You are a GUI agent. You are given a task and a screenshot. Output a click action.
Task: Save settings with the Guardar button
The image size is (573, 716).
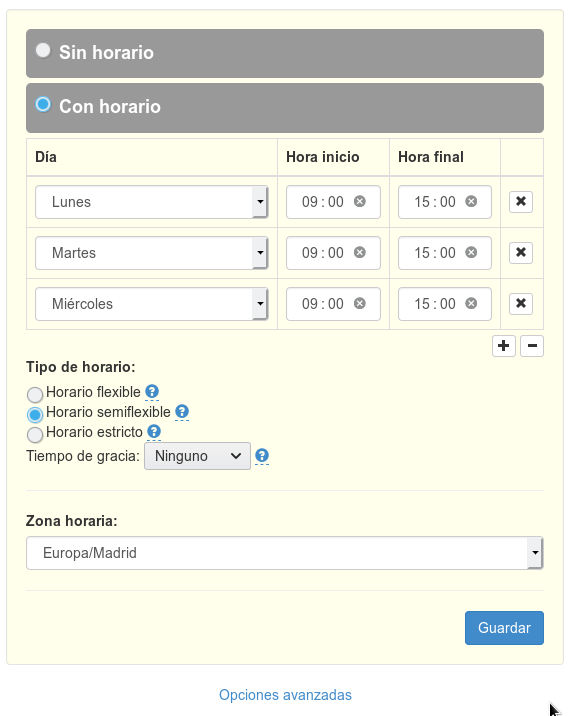504,628
